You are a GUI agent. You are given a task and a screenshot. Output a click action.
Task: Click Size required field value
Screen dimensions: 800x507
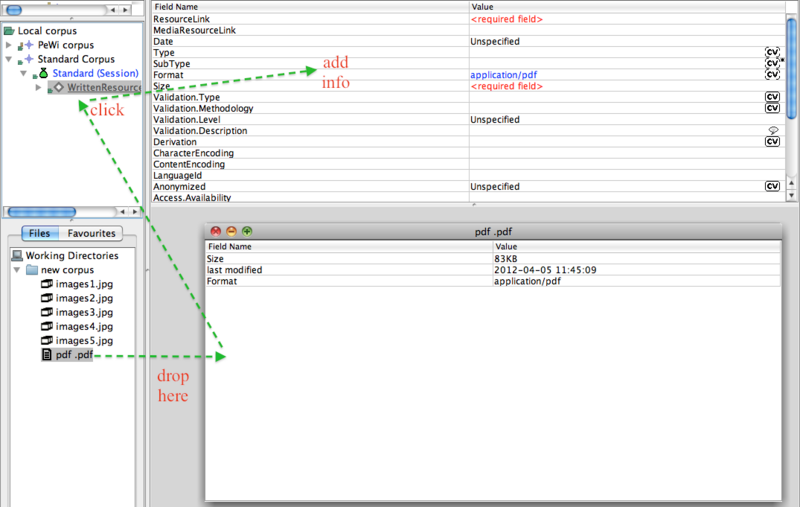pyautogui.click(x=507, y=86)
